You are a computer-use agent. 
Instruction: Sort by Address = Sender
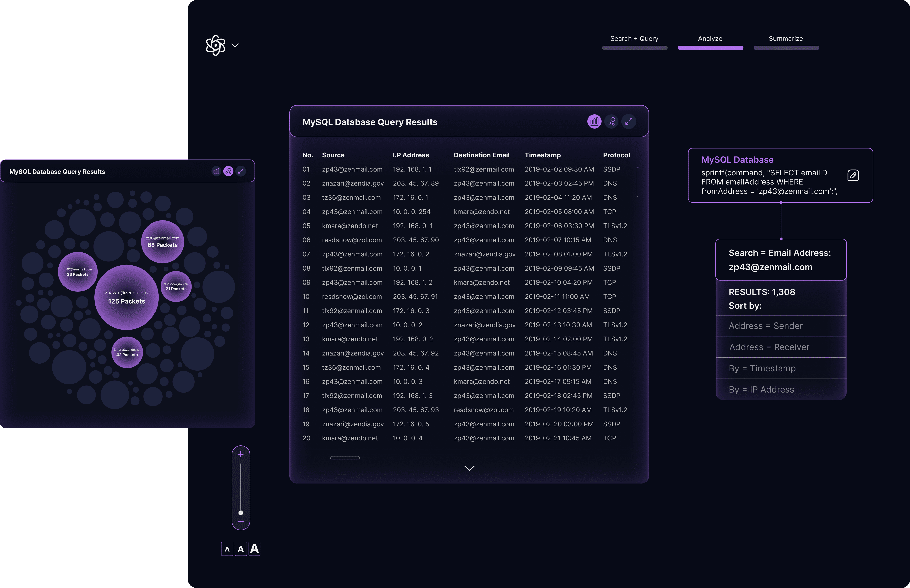coord(781,326)
